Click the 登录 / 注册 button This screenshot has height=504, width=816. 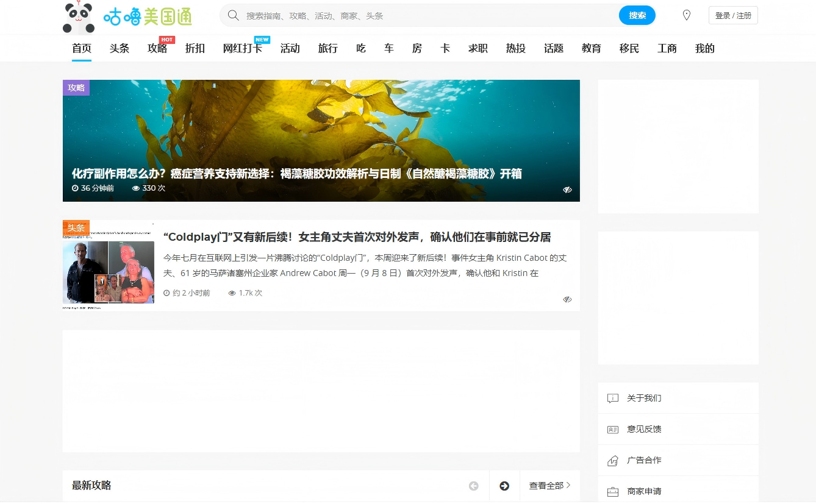733,15
